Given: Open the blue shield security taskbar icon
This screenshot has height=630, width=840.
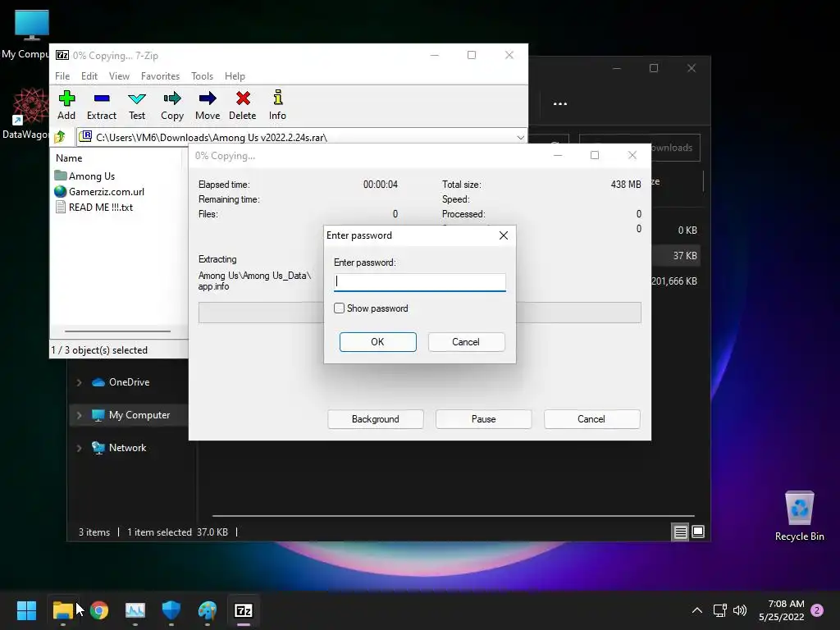Looking at the screenshot, I should tap(171, 609).
